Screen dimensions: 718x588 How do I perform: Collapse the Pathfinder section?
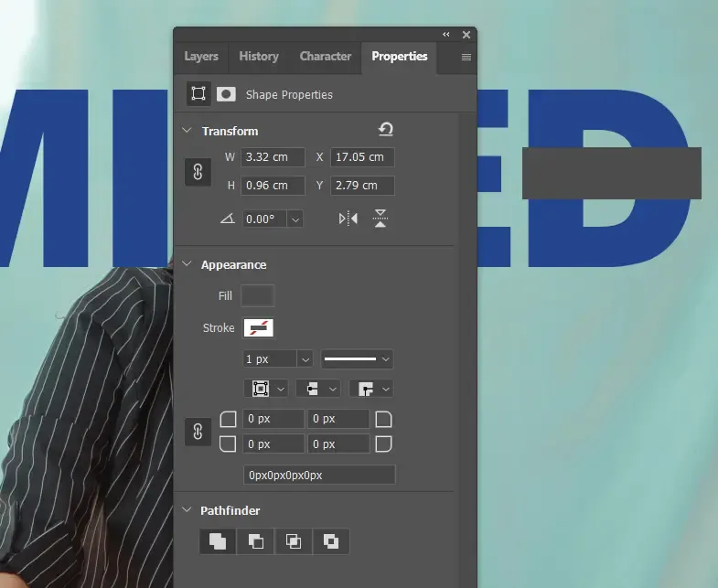[x=187, y=509]
